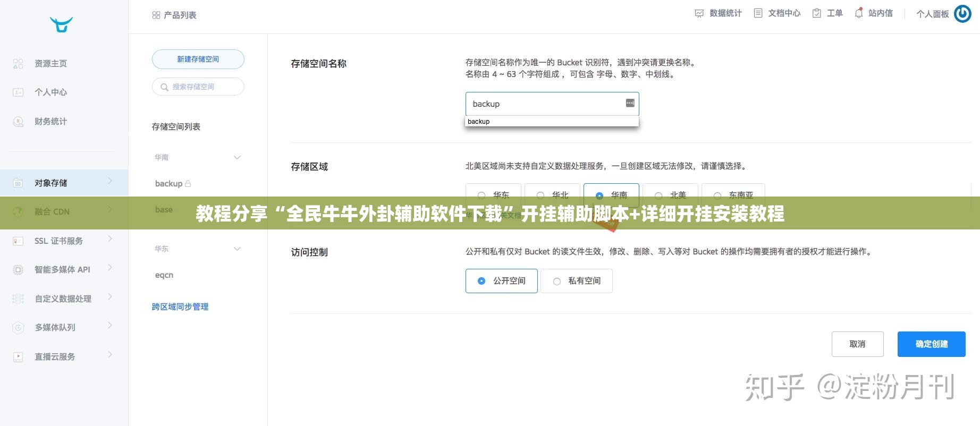Expand 对象存储 menu chevron

(x=110, y=181)
